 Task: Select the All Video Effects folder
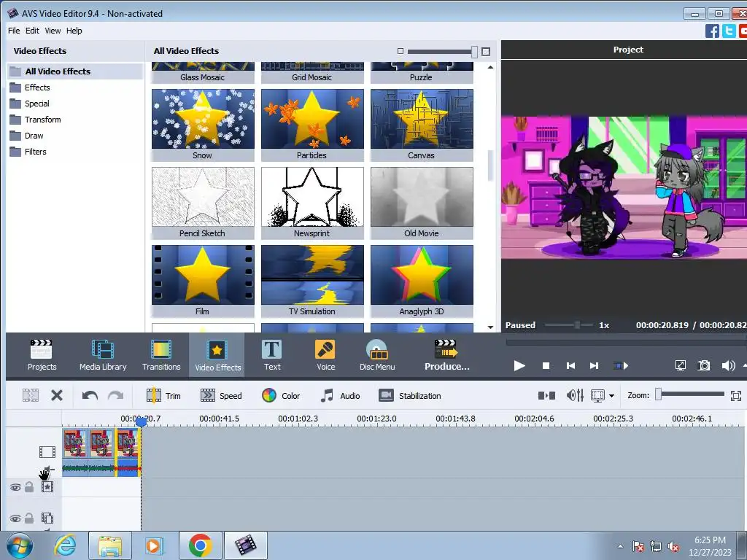75,71
